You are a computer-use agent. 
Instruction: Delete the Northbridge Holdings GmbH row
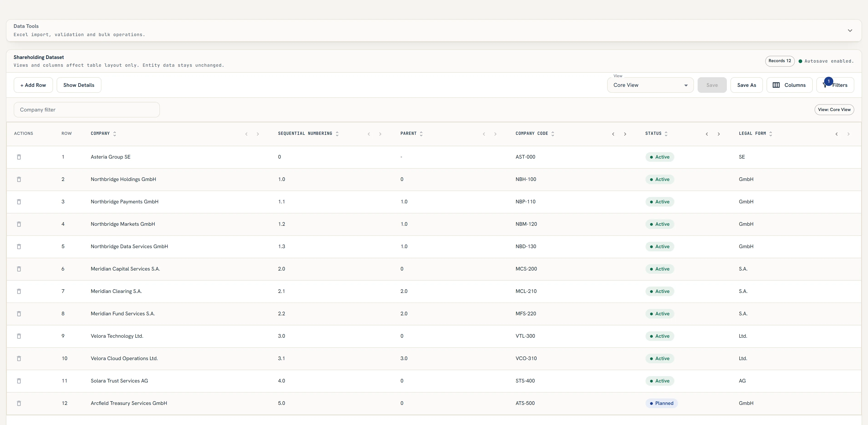click(x=19, y=179)
